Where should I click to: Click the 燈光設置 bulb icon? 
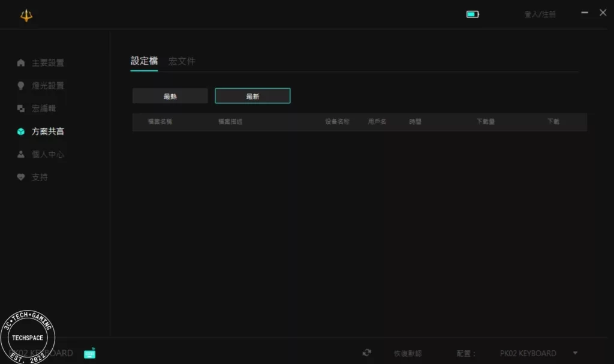(x=21, y=85)
